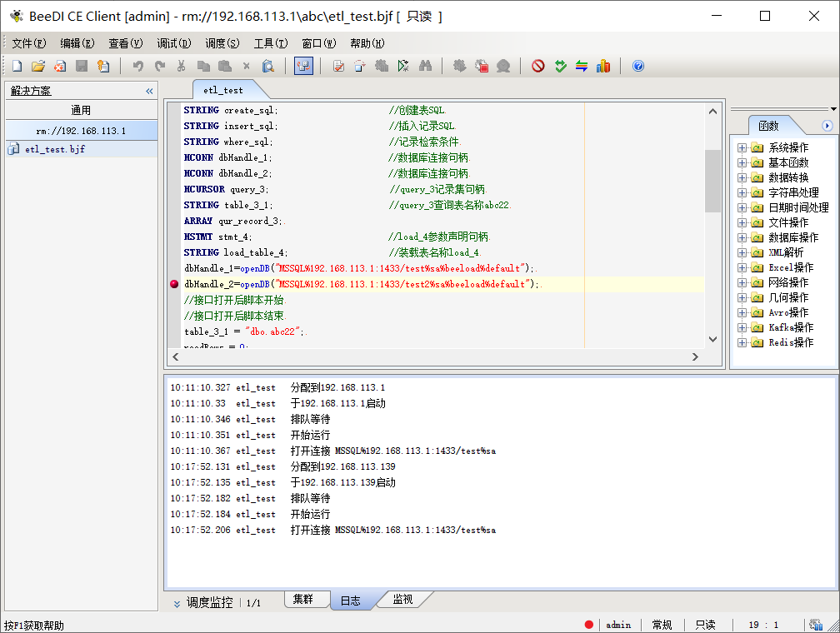Viewport: 840px width, 633px height.
Task: Click the Cut scissors icon
Action: (181, 66)
